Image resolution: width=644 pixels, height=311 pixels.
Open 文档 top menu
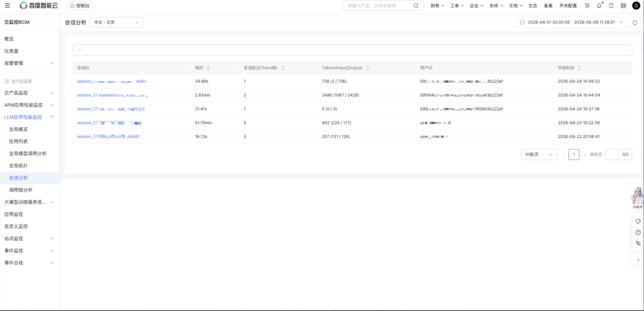point(516,6)
